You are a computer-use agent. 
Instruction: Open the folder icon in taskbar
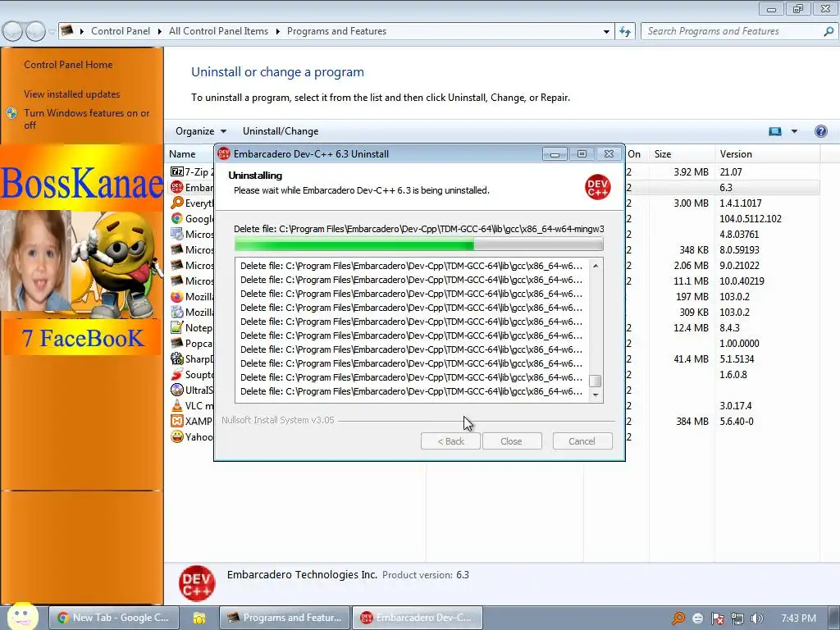pyautogui.click(x=199, y=618)
